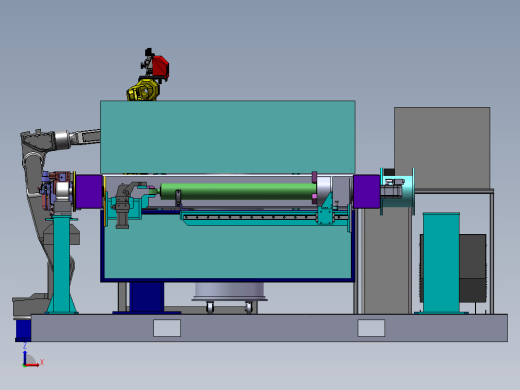Click the dark blue support column
The width and height of the screenshot is (520, 390).
(x=147, y=297)
